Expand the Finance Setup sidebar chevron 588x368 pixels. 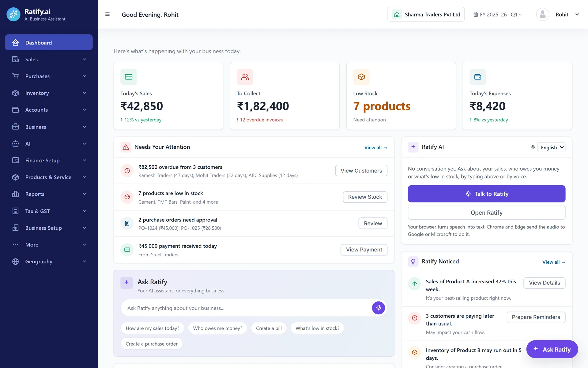(x=85, y=160)
